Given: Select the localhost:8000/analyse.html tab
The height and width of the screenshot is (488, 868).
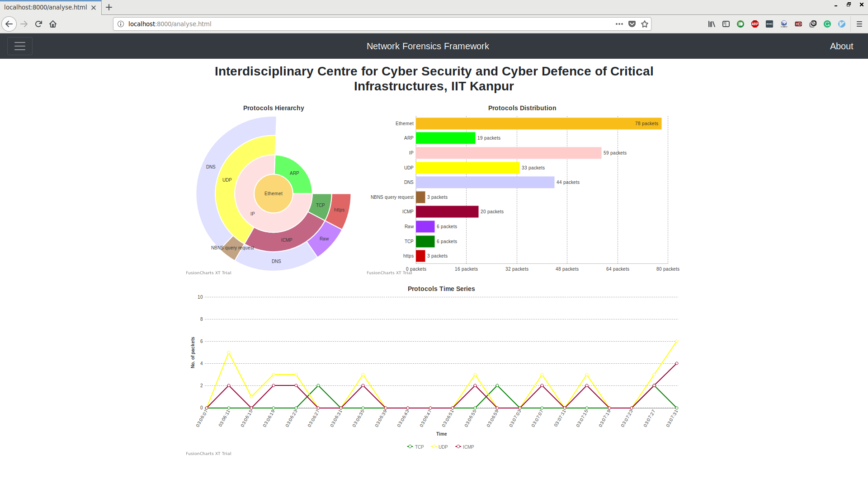Looking at the screenshot, I should [45, 7].
